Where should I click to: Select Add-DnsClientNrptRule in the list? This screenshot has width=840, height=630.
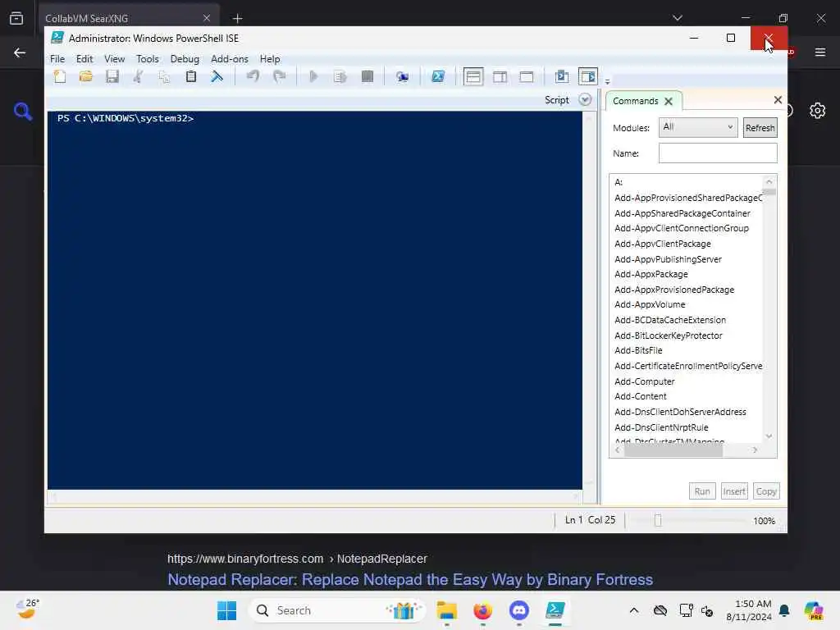click(661, 427)
